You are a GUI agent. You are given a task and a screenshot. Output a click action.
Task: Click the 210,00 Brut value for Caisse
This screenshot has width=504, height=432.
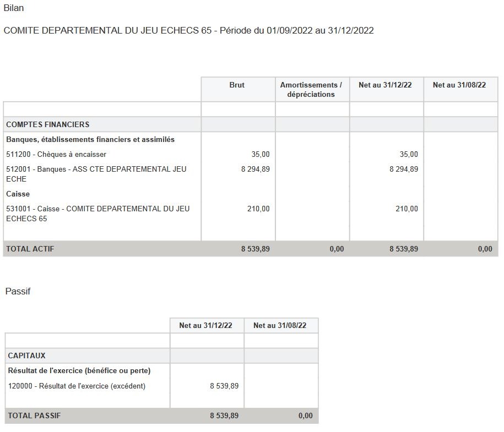(258, 209)
